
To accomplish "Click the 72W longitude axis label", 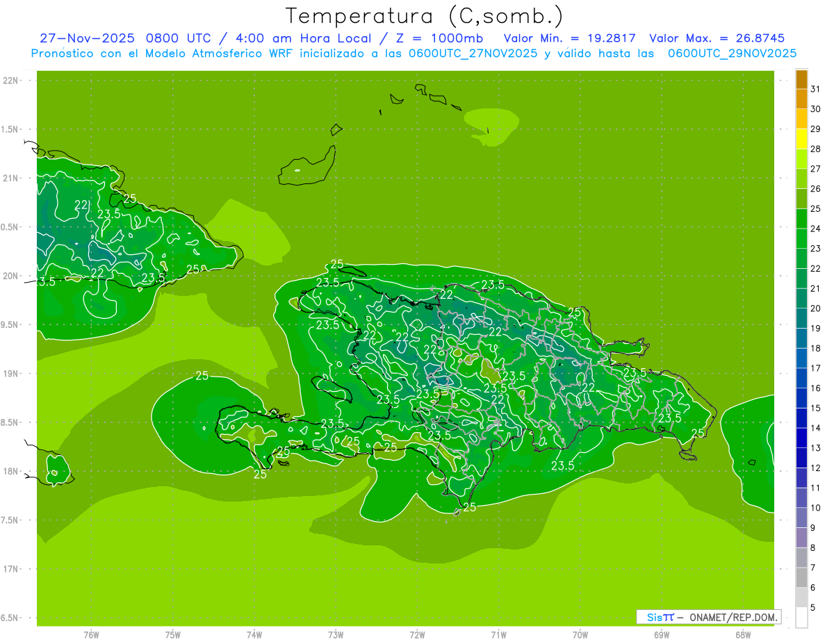I will click(417, 634).
